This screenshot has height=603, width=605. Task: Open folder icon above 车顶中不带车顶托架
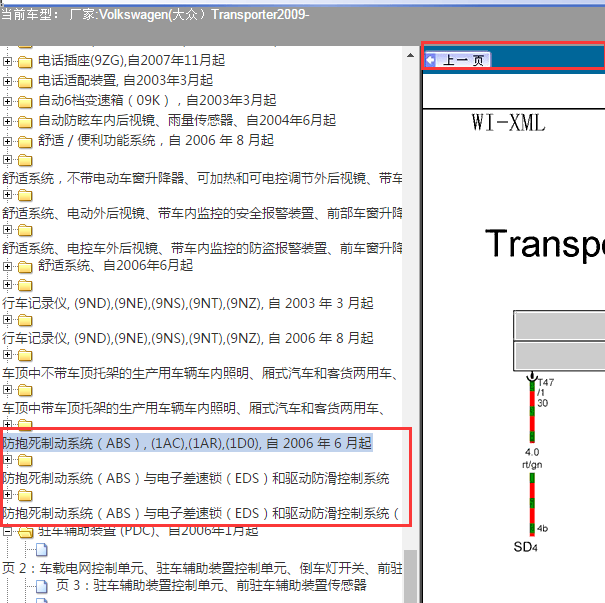pyautogui.click(x=25, y=355)
